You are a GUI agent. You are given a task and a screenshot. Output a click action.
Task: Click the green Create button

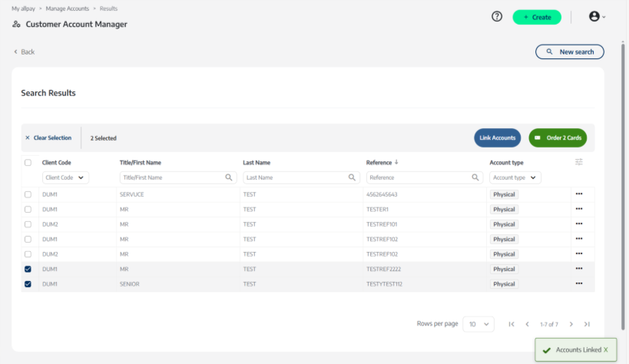click(537, 17)
